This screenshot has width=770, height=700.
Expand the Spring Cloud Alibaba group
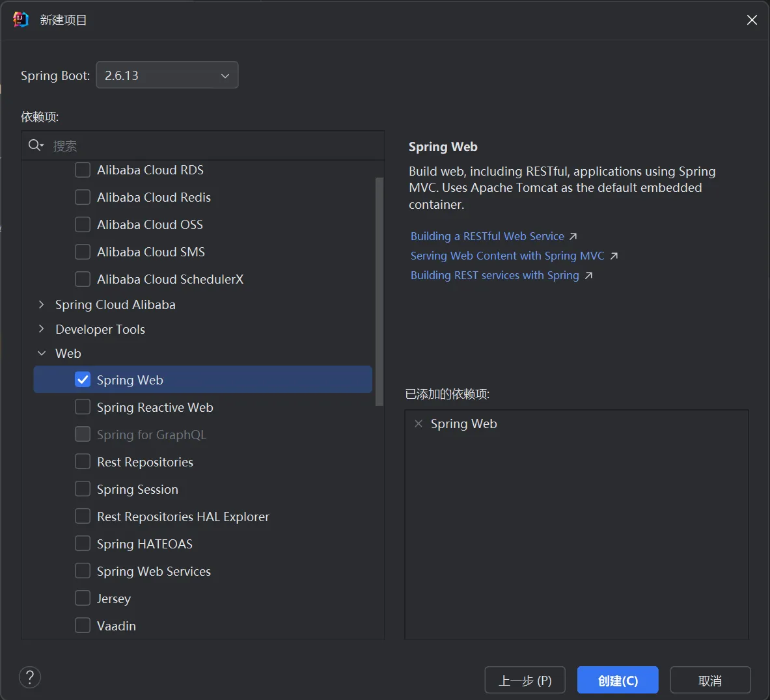pos(42,304)
